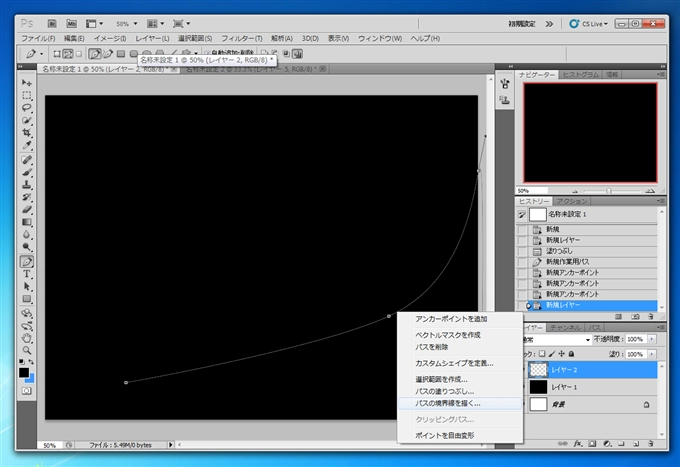This screenshot has height=467, width=680.
Task: Open Mini Bridge from application bar
Action: (x=71, y=23)
